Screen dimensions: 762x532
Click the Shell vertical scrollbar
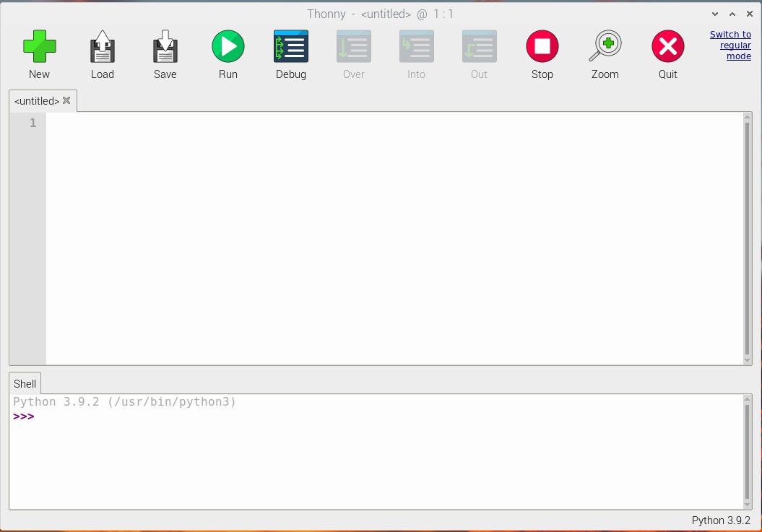(748, 452)
